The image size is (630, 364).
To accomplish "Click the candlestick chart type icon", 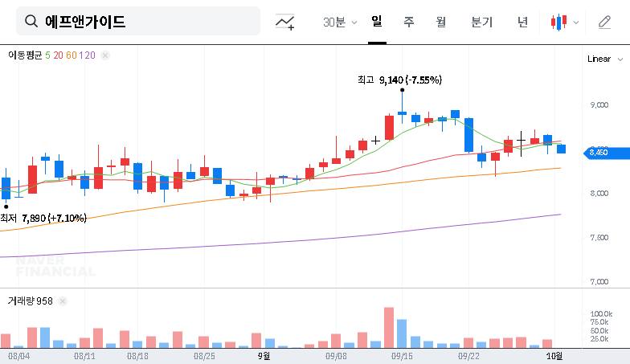I will tap(558, 22).
